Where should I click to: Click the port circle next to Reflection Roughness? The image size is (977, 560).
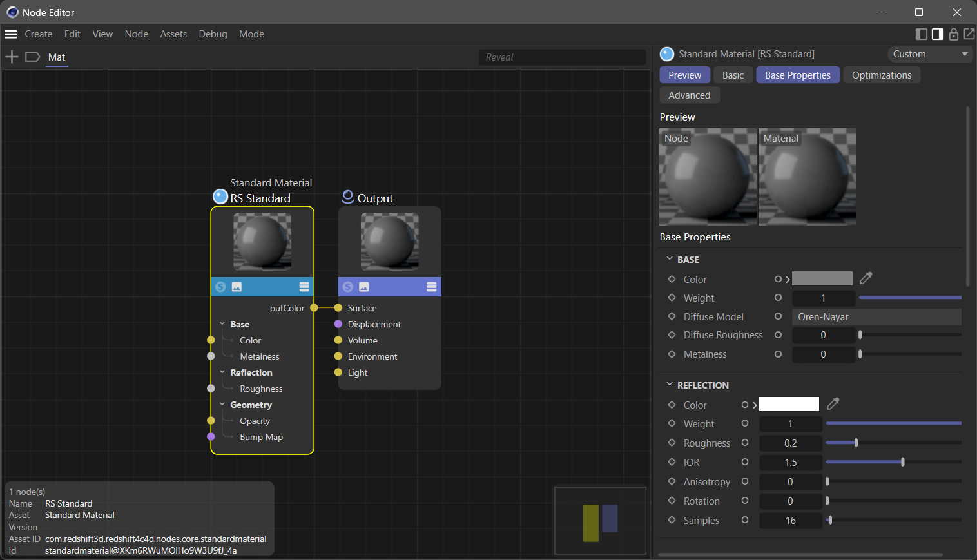(745, 443)
